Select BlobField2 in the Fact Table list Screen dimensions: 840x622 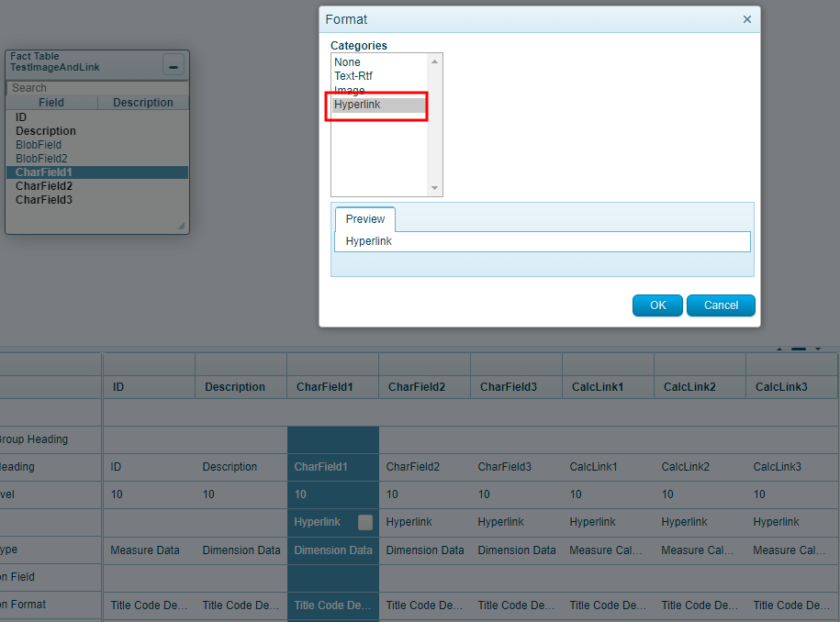(x=41, y=159)
